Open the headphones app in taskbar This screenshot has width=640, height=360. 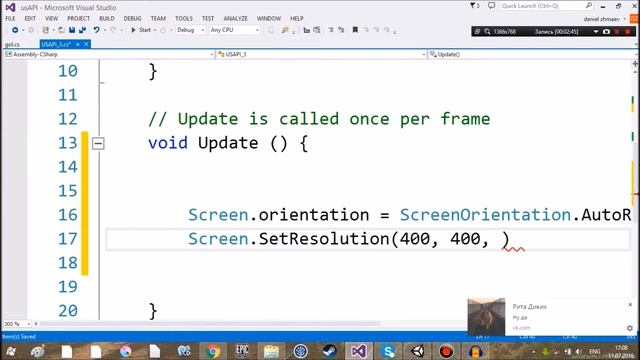(x=476, y=351)
